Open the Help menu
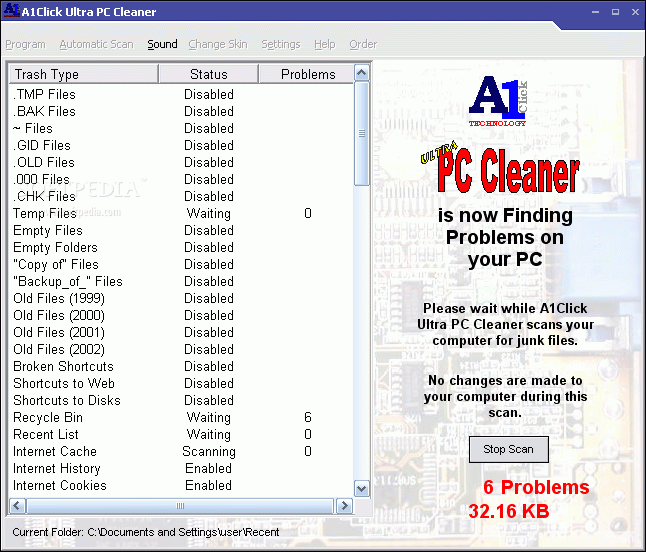646x552 pixels. pyautogui.click(x=325, y=44)
